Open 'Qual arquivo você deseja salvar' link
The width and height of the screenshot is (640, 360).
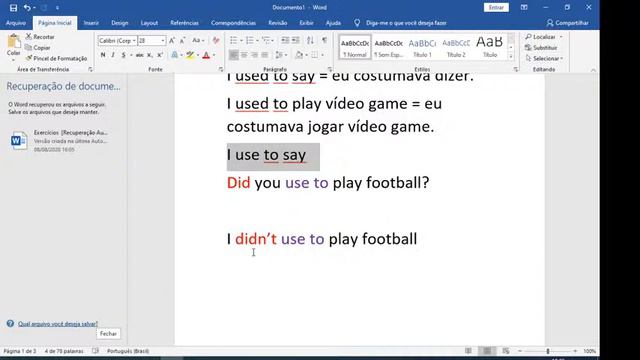(58, 324)
